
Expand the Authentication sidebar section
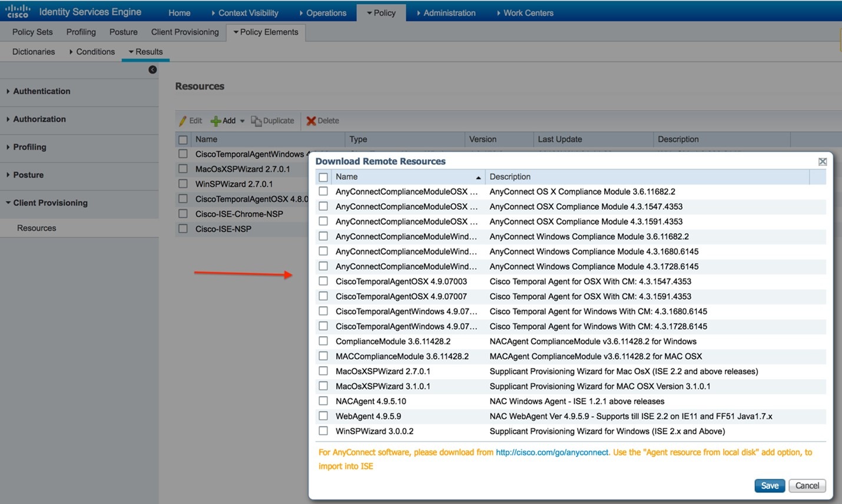coord(8,91)
